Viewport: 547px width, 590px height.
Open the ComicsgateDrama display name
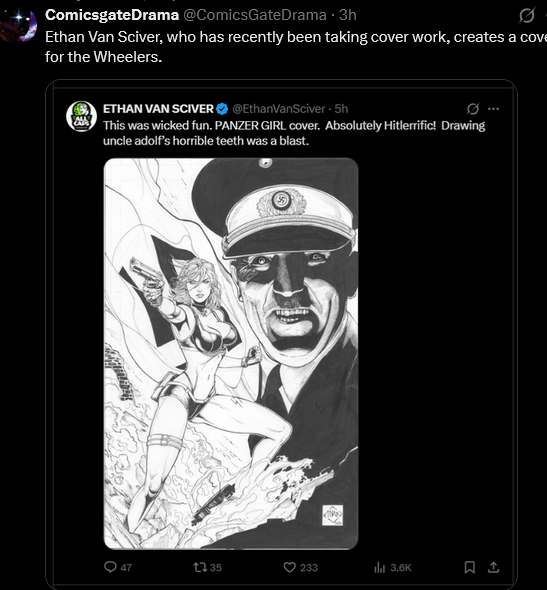tap(112, 15)
